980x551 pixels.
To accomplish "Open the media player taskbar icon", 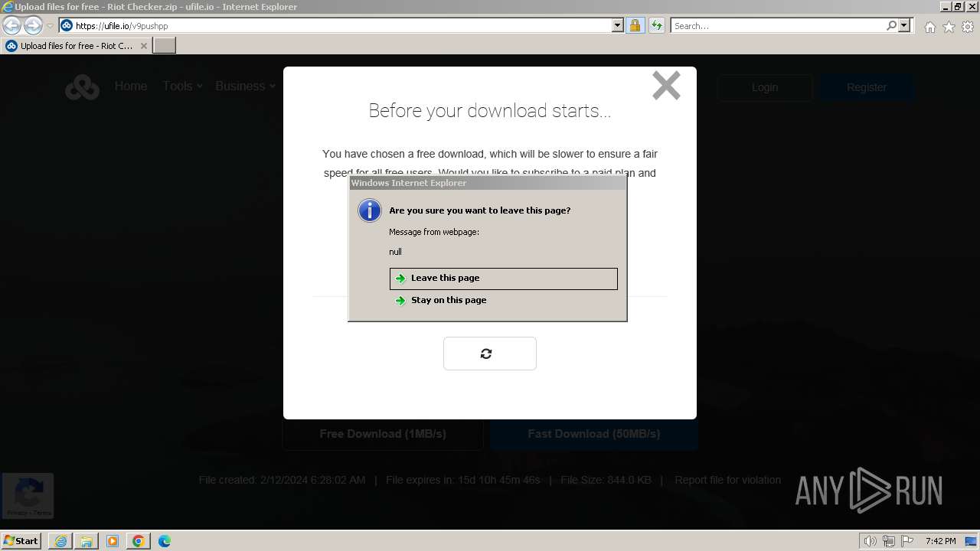I will click(x=113, y=541).
